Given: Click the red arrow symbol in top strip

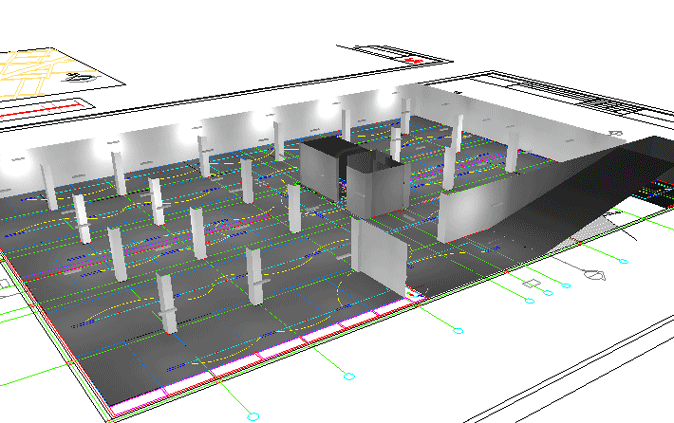Looking at the screenshot, I should click(412, 62).
